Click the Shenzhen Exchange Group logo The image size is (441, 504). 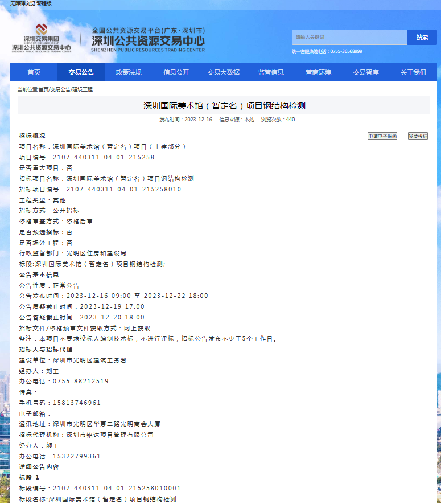coord(41,38)
